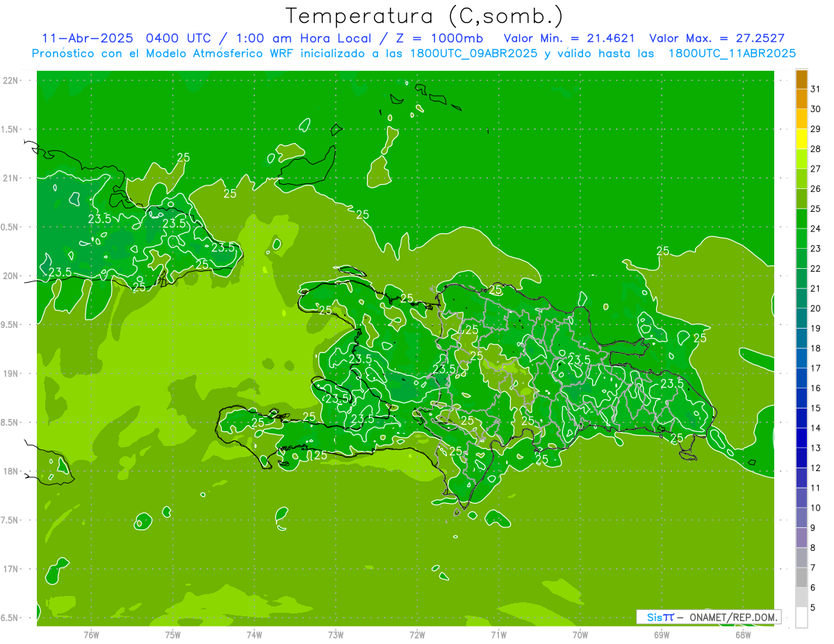Screen dimensions: 834x644
Task: Click the legend color band between 20 and 21
Action: click(801, 299)
